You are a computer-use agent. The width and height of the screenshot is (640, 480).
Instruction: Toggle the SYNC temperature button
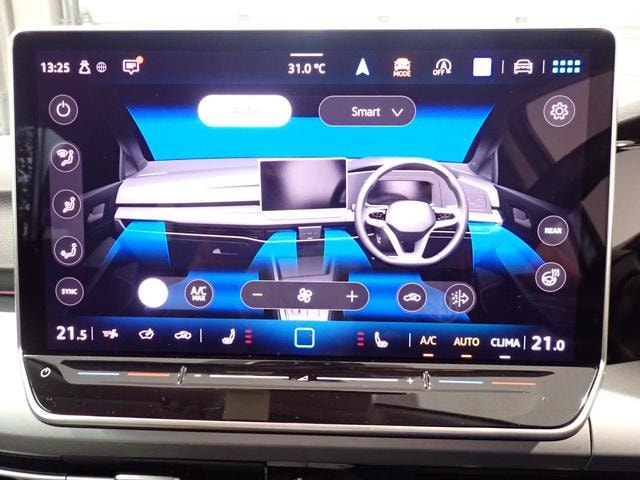pyautogui.click(x=69, y=291)
